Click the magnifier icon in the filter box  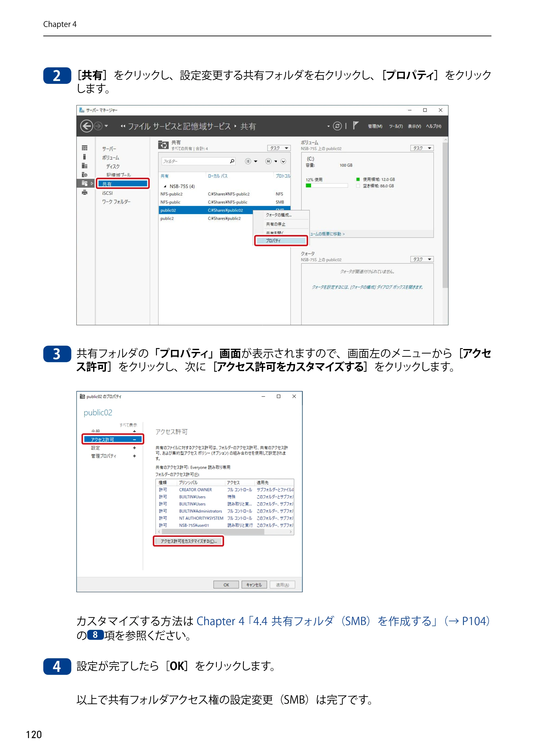click(232, 161)
